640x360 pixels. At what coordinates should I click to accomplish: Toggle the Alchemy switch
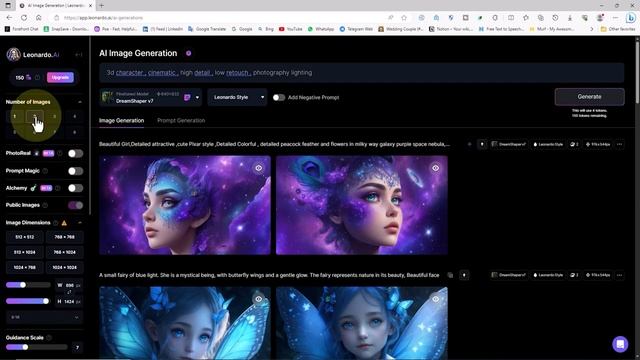76,188
